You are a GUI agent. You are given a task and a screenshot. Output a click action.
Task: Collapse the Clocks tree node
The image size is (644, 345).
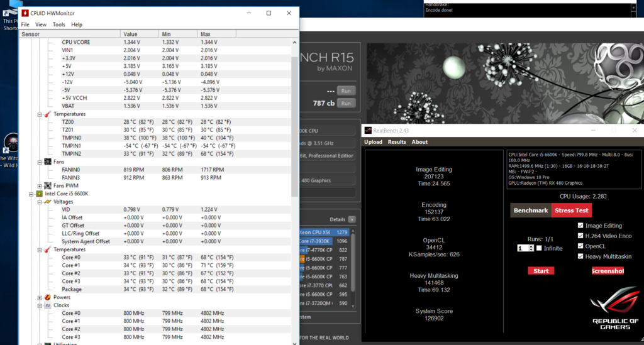pos(40,305)
